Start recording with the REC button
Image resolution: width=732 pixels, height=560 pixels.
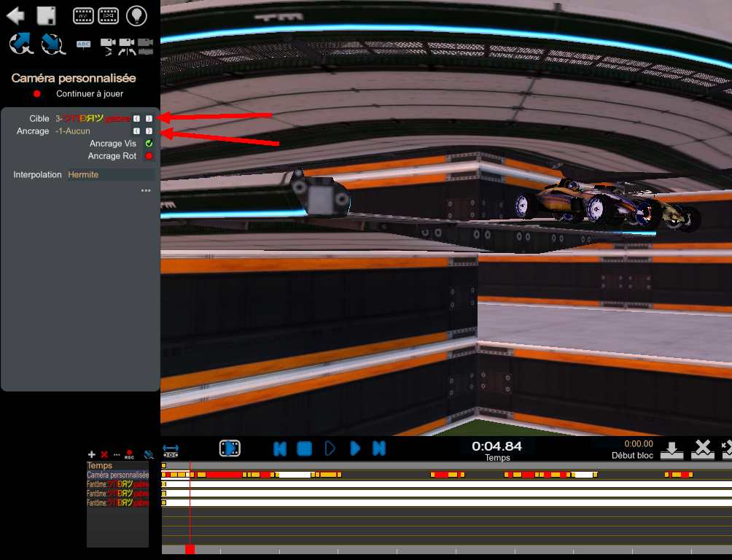coord(129,454)
